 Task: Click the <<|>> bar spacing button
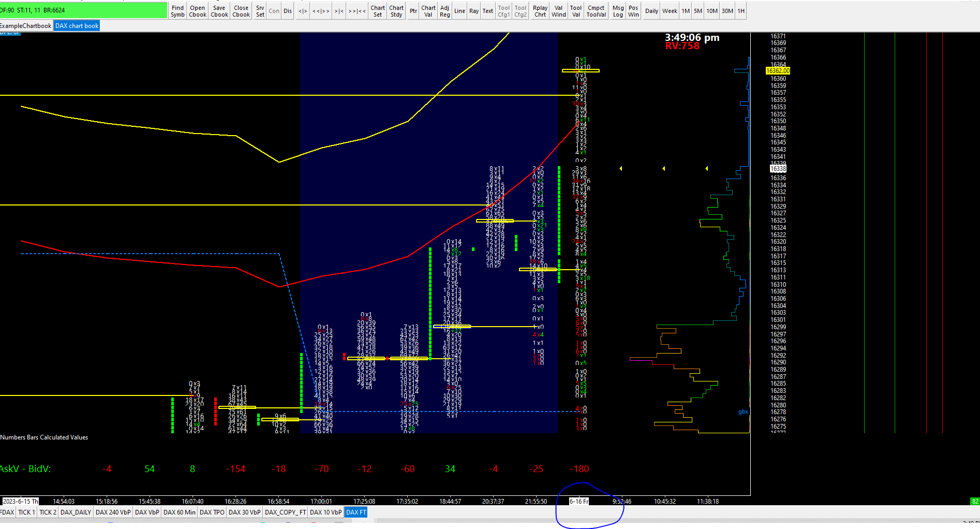pos(321,11)
